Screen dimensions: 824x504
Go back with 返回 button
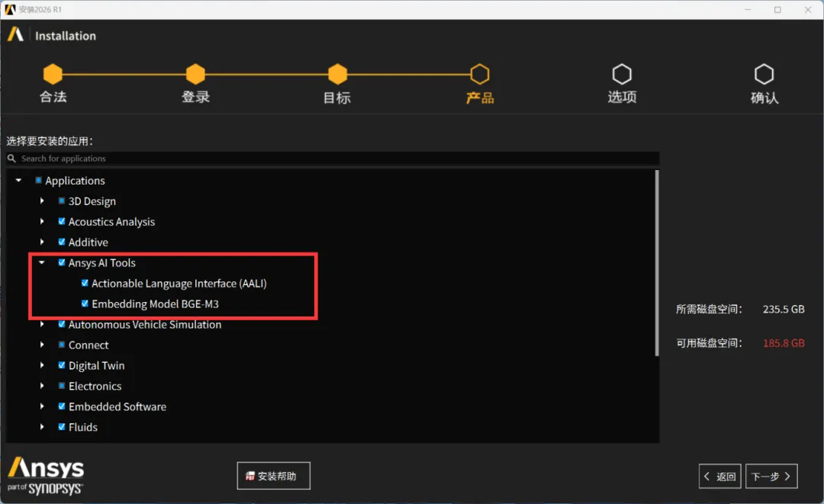click(x=720, y=477)
